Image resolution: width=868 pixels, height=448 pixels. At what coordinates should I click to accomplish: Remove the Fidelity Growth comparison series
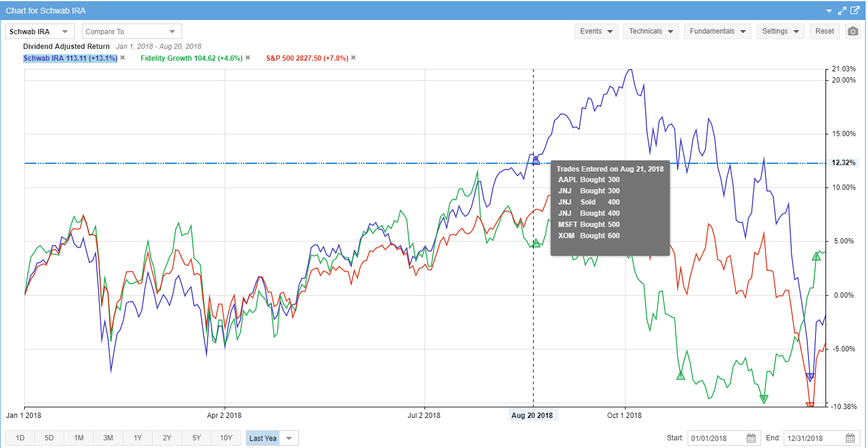247,58
